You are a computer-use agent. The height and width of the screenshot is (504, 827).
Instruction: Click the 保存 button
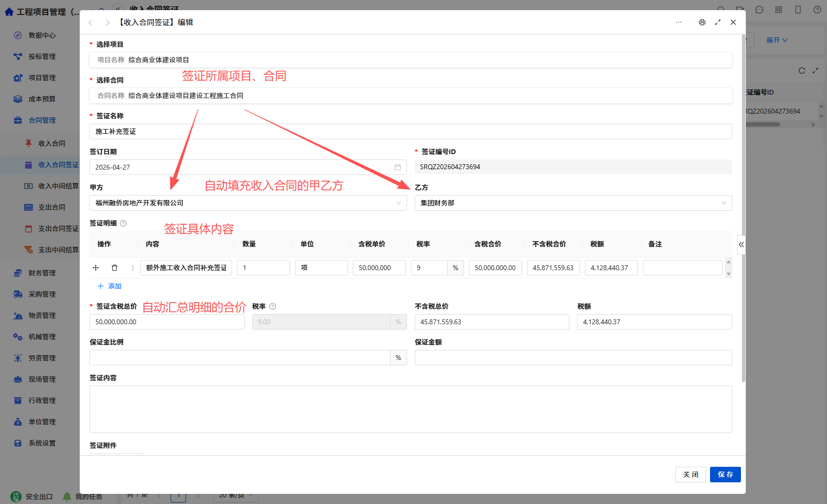pyautogui.click(x=725, y=475)
